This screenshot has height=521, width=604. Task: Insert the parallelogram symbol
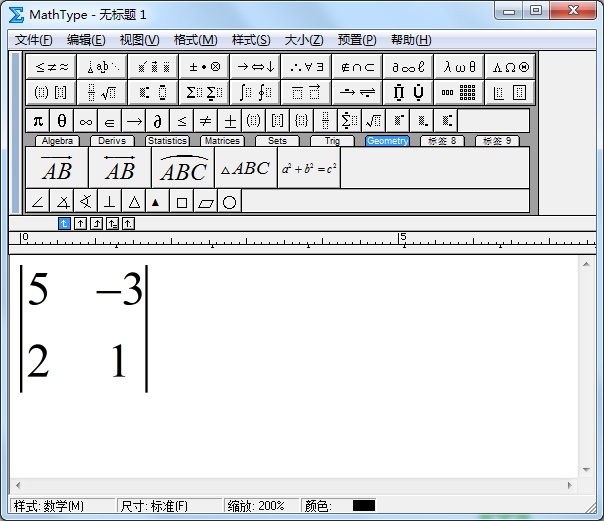206,202
